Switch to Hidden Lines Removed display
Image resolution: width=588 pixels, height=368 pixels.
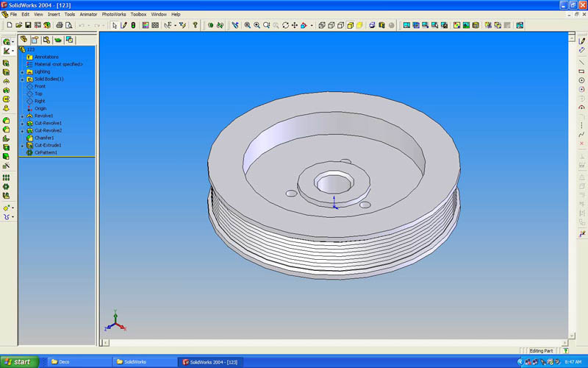[x=340, y=25]
